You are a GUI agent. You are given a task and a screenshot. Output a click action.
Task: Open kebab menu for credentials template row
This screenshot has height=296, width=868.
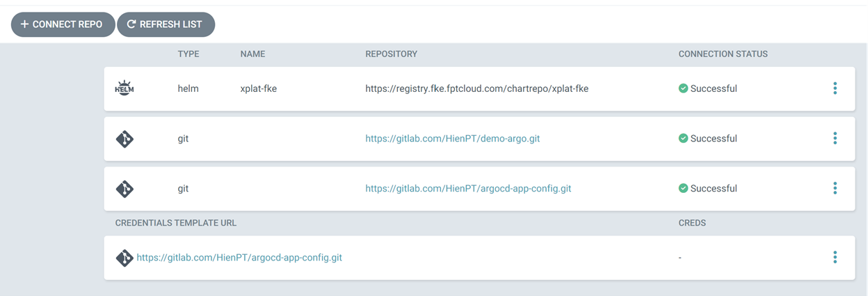[x=835, y=258]
